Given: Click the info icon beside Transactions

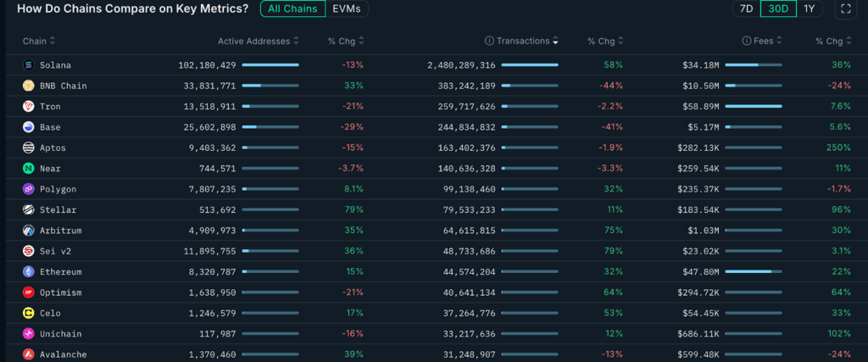Looking at the screenshot, I should click(489, 41).
